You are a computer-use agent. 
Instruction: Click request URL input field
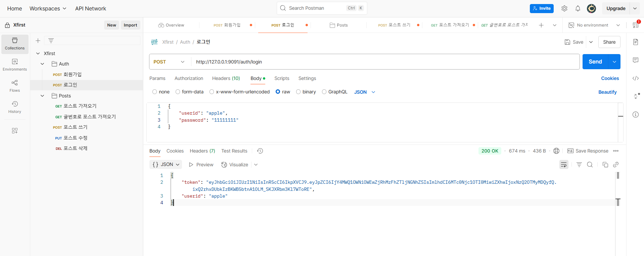pyautogui.click(x=385, y=62)
